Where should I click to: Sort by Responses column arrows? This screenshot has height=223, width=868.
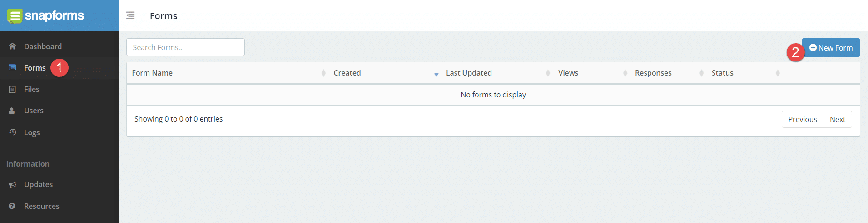click(x=701, y=73)
